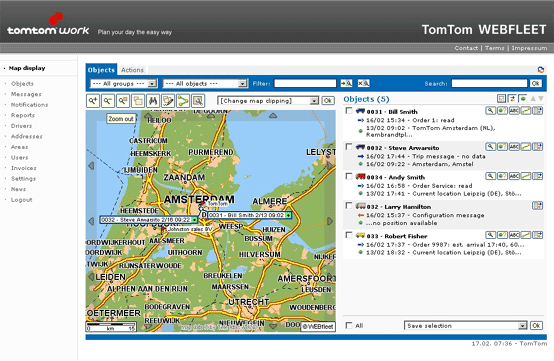Open Settings in the left menu
Screen dimensions: 554x361
[x=23, y=179]
